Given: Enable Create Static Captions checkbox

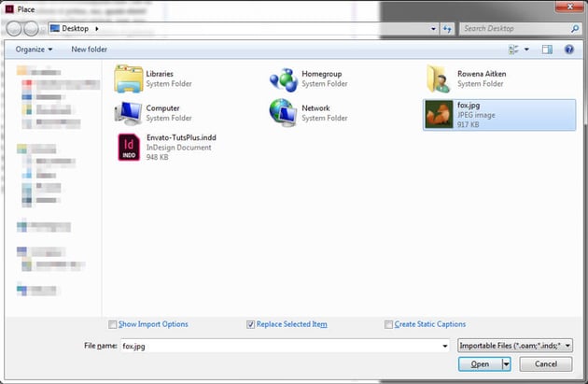Looking at the screenshot, I should point(388,324).
